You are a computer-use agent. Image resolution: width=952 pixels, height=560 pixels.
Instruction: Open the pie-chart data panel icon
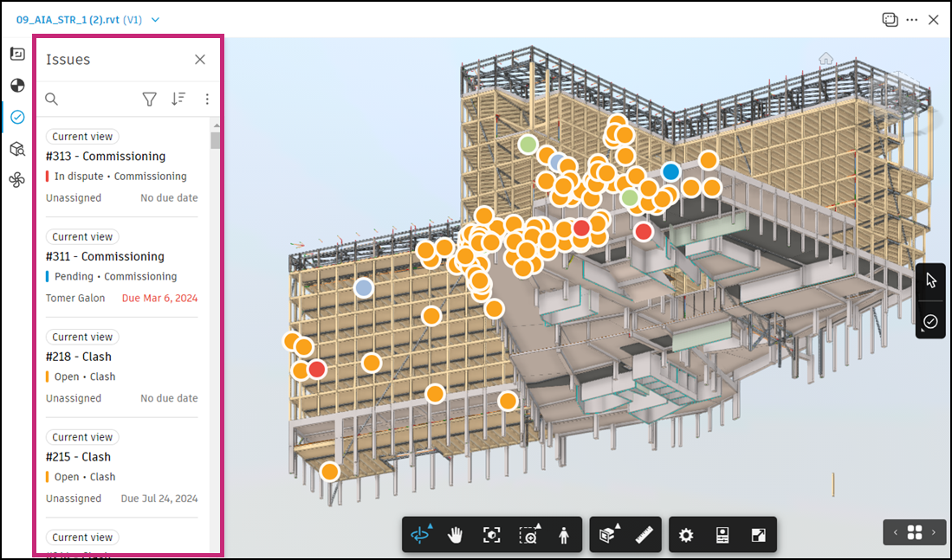(x=17, y=86)
